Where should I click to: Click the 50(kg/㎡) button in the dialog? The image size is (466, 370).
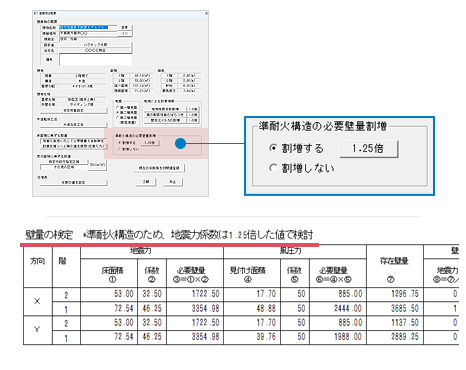[98, 164]
